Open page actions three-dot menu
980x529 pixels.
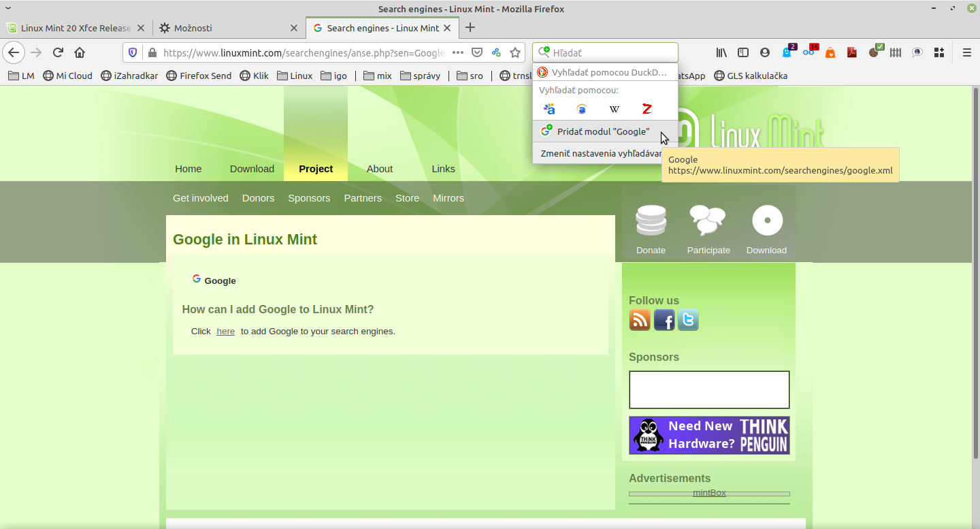(x=458, y=52)
